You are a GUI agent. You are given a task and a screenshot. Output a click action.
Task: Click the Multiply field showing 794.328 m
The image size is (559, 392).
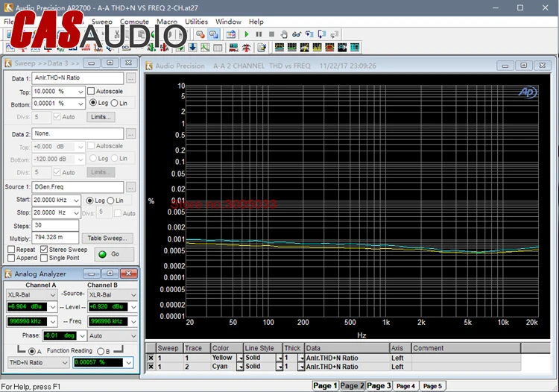(x=55, y=238)
